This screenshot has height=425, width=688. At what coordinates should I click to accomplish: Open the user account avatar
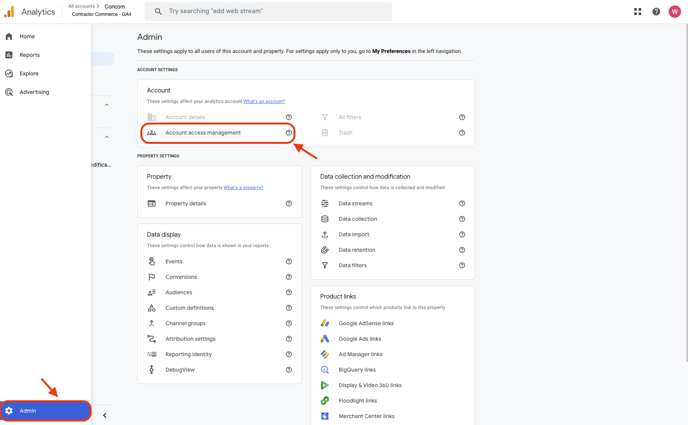point(674,12)
